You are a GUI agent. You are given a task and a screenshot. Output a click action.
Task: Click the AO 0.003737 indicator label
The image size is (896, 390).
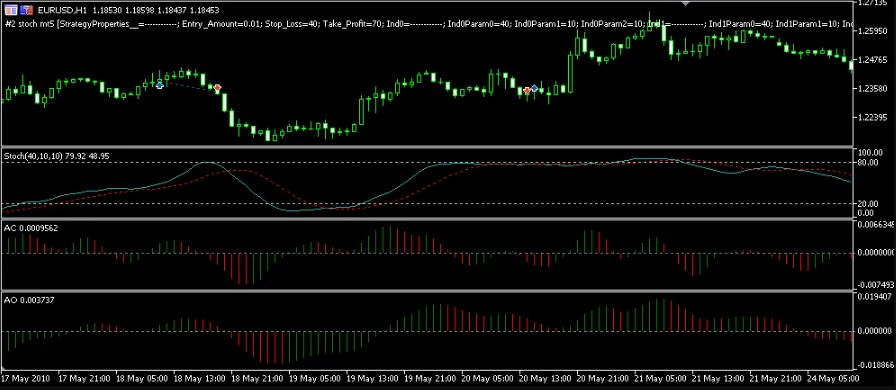coord(29,300)
